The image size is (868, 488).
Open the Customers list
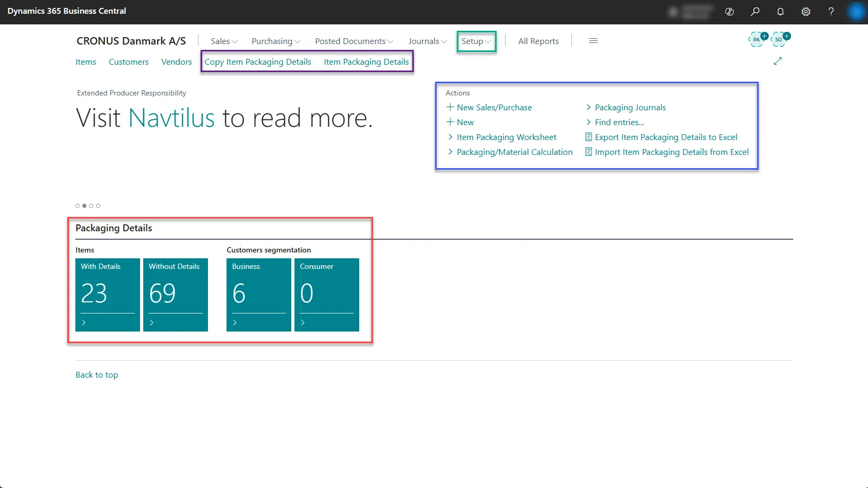pyautogui.click(x=128, y=62)
